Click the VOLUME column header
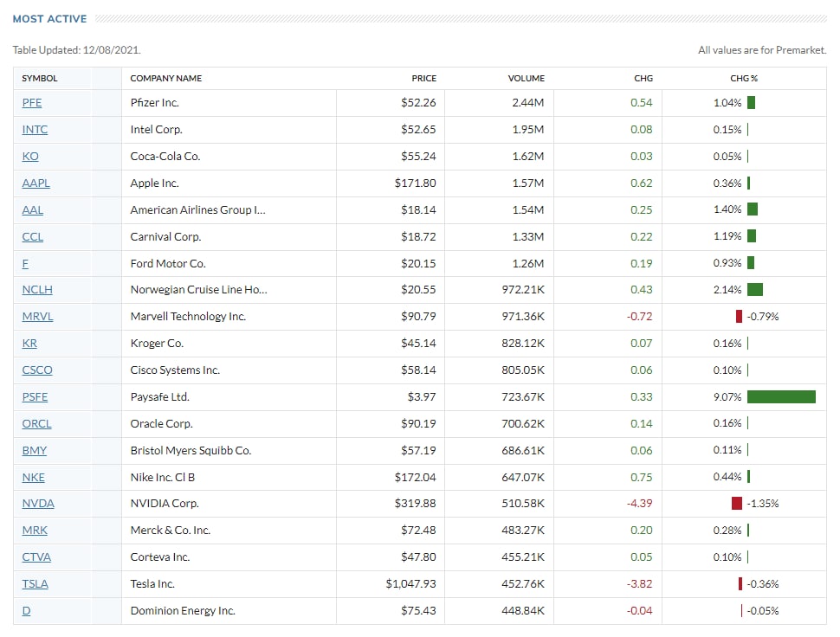 [x=526, y=78]
